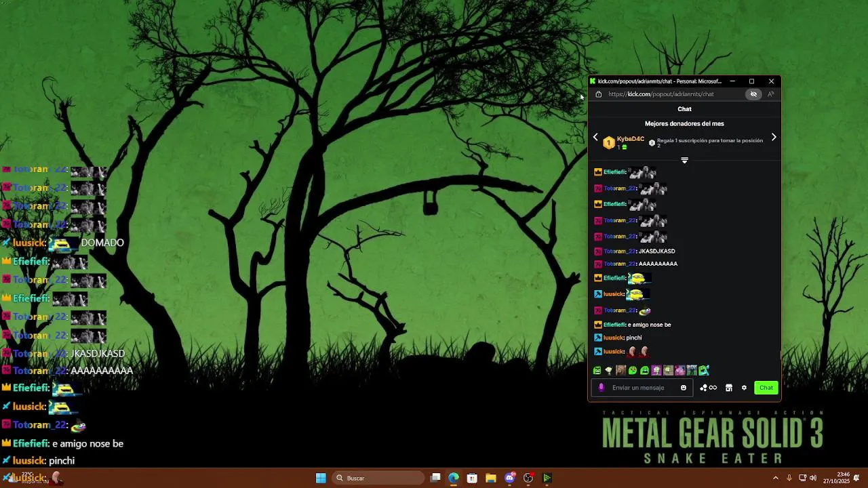Click the Chat header title
This screenshot has height=488, width=868.
(684, 108)
